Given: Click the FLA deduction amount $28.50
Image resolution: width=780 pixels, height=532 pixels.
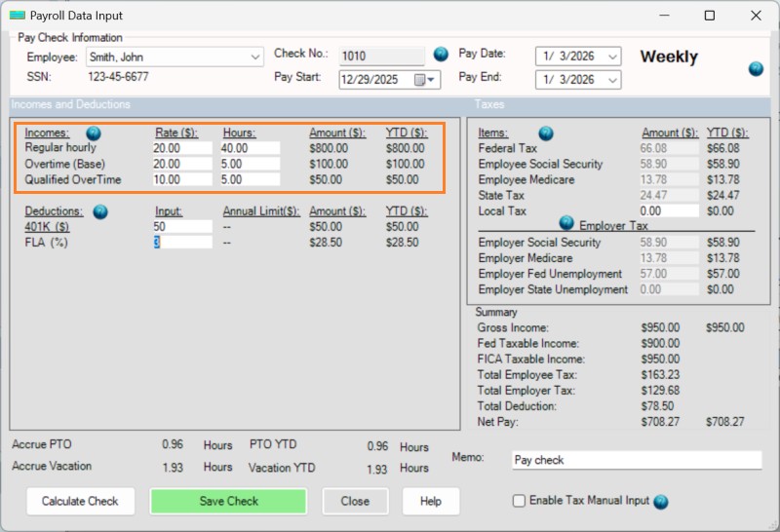Looking at the screenshot, I should [x=326, y=243].
